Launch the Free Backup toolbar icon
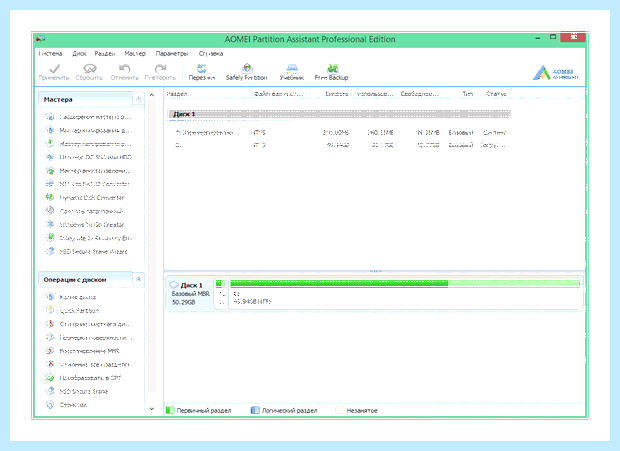This screenshot has width=620, height=451. (332, 68)
